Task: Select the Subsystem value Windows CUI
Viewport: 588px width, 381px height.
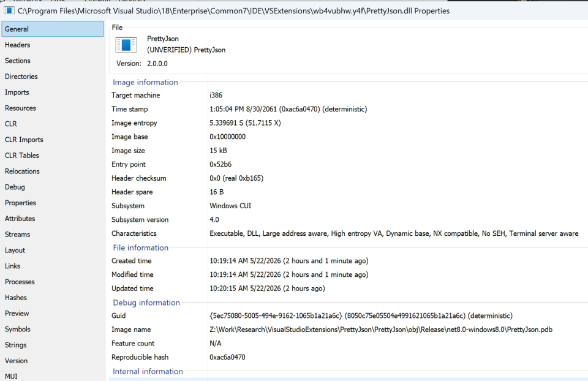Action: click(230, 206)
